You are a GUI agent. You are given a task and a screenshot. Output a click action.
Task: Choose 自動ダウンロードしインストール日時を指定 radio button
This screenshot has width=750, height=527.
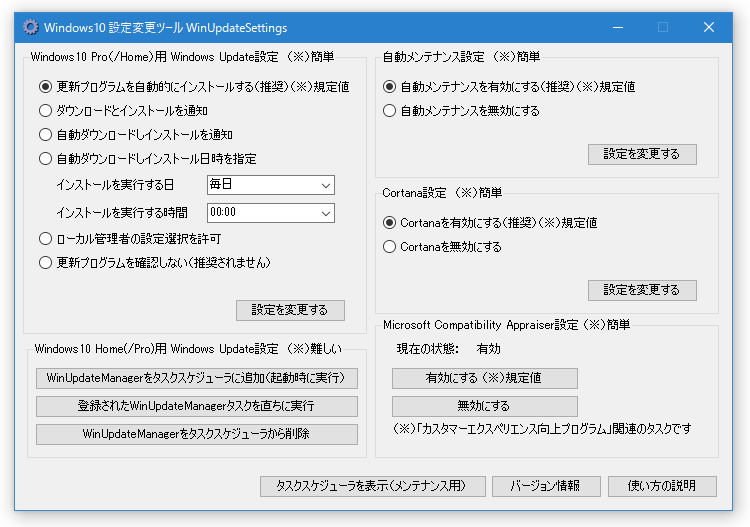45,158
